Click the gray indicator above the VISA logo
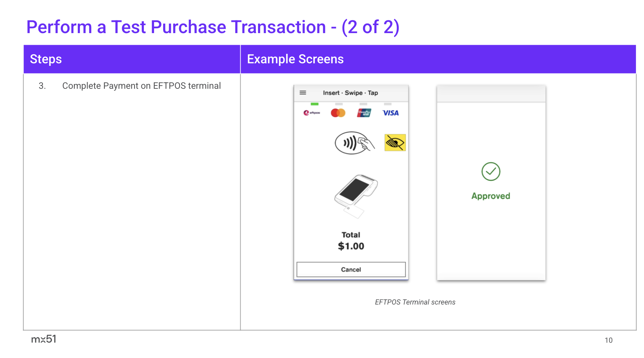This screenshot has width=644, height=358. click(388, 104)
